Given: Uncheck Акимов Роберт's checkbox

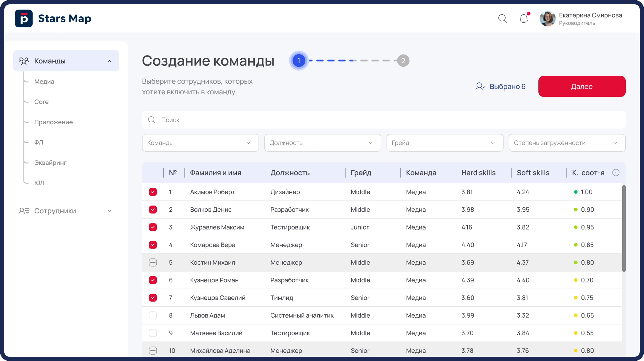Looking at the screenshot, I should point(153,192).
